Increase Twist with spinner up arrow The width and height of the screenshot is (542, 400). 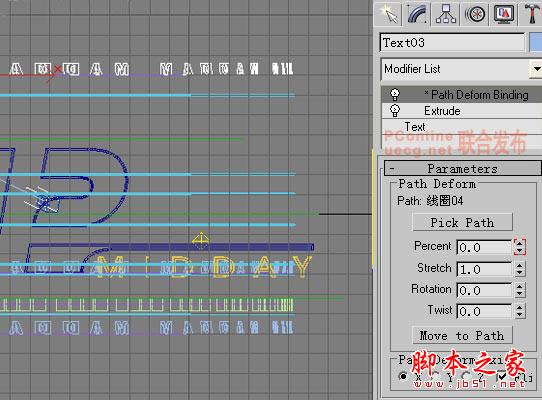[520, 307]
